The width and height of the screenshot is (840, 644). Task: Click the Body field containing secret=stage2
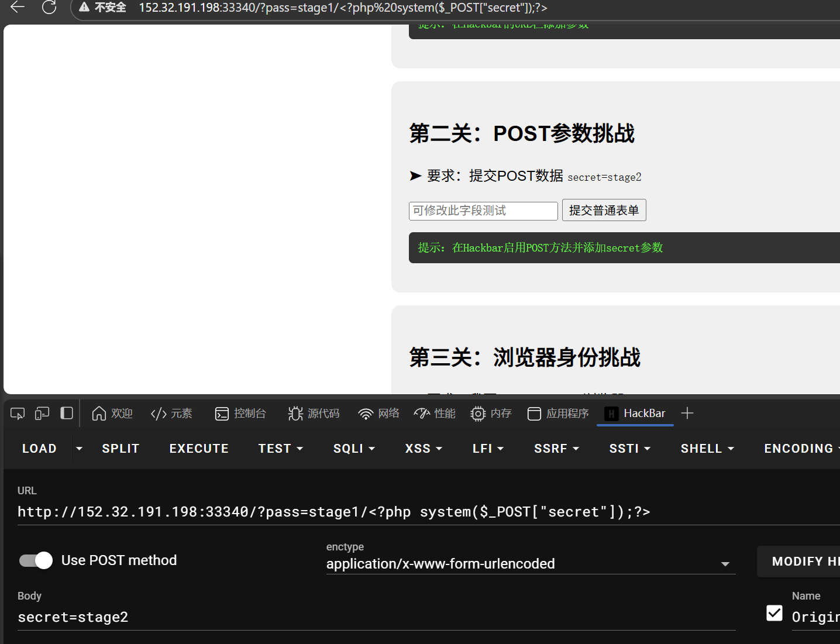click(x=73, y=617)
